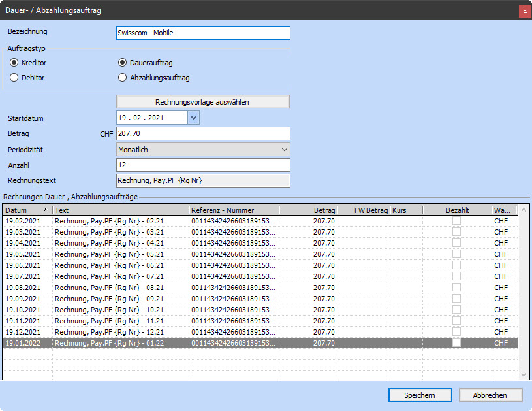Choose the Abzahlungsauftrag order type

tap(122, 78)
